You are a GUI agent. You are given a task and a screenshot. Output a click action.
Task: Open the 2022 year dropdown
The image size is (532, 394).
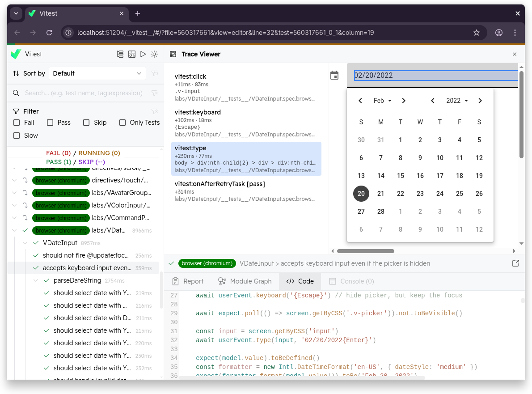point(457,101)
